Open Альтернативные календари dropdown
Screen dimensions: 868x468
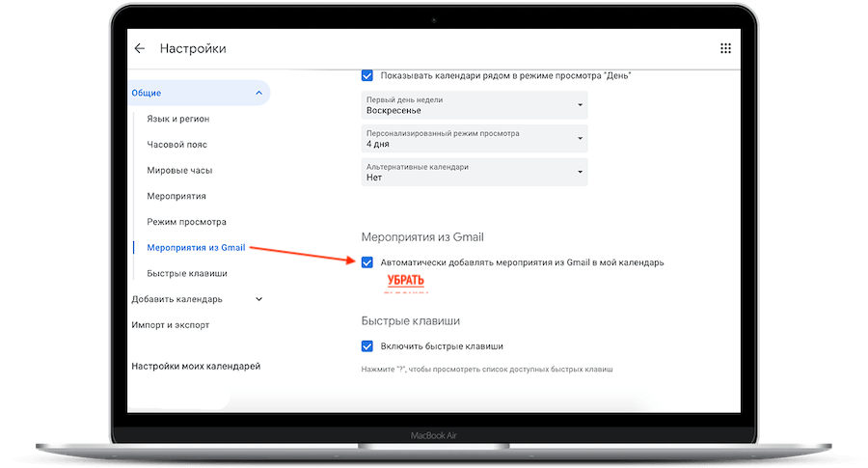[475, 172]
